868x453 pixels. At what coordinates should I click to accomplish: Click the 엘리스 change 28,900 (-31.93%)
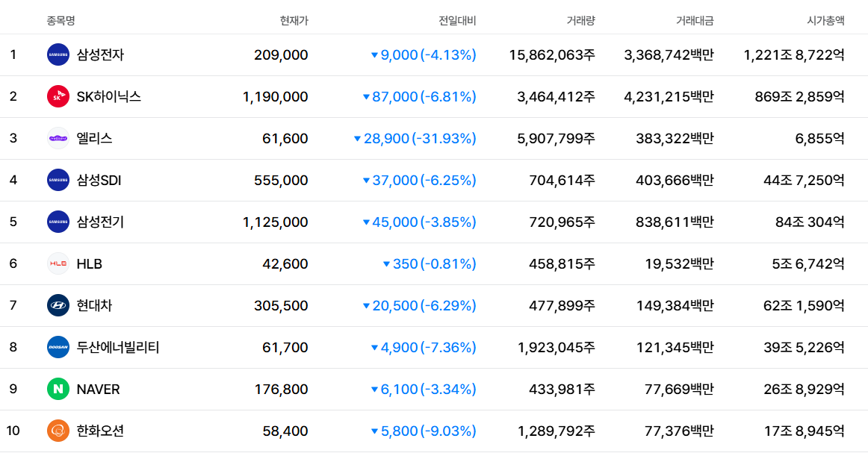(415, 138)
